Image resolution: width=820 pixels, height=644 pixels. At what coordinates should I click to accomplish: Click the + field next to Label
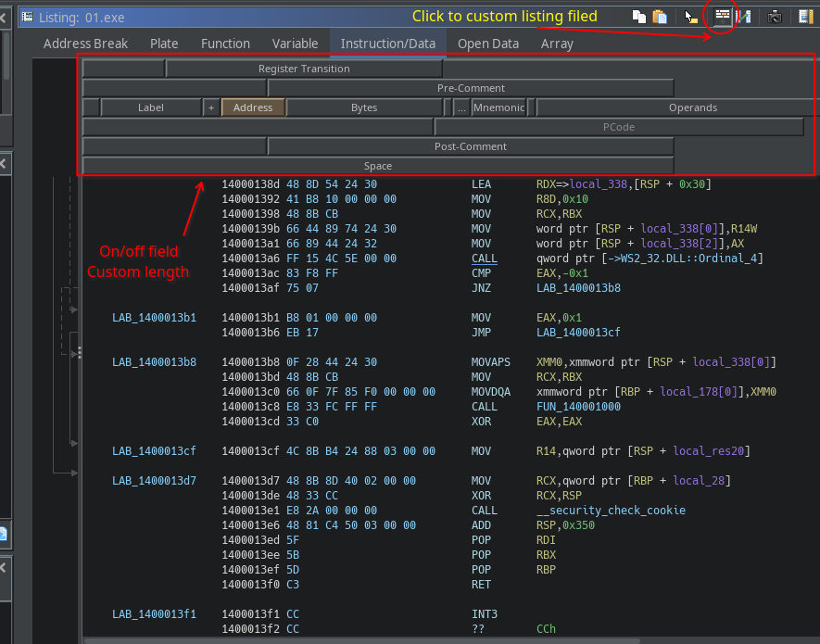[x=211, y=107]
